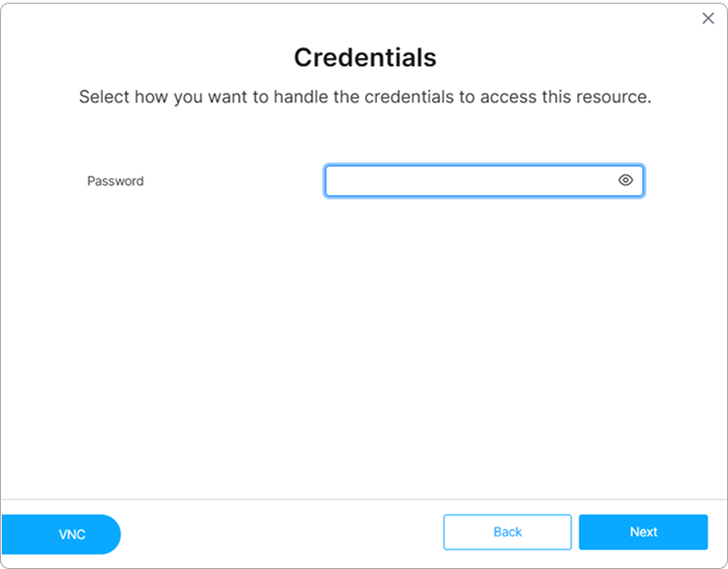
Task: Click the Password field label
Action: point(115,181)
